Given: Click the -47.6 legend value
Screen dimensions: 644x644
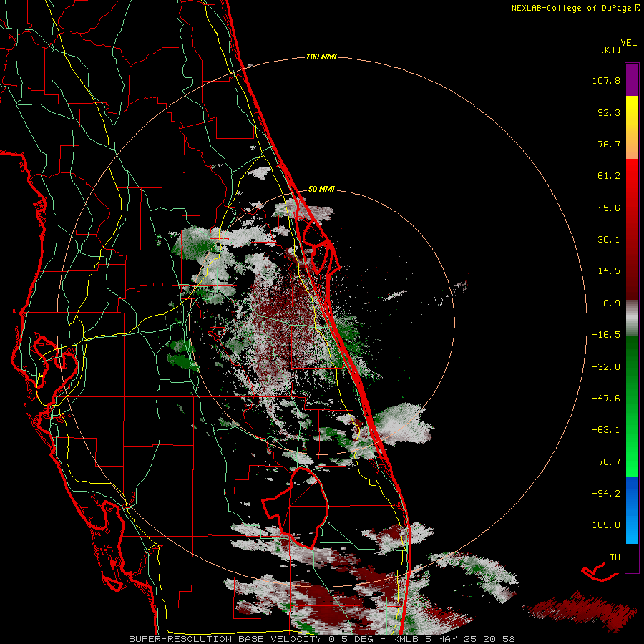Looking at the screenshot, I should click(x=606, y=399).
